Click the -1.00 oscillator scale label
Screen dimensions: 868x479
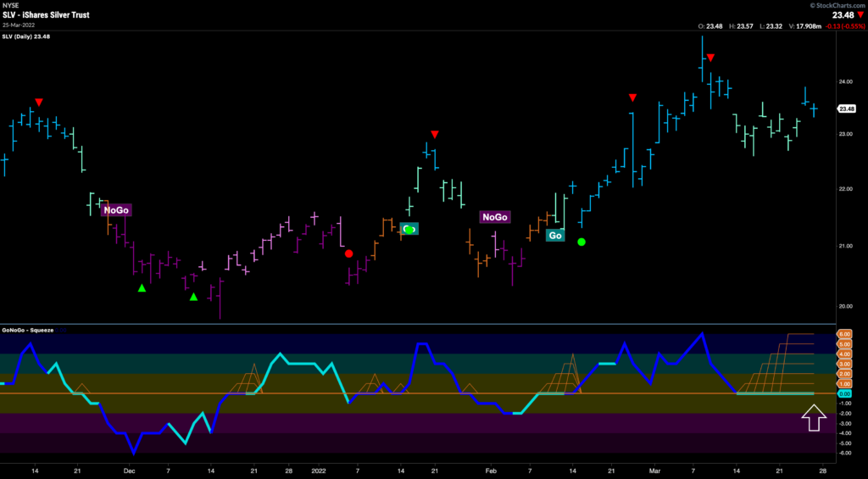(x=845, y=404)
